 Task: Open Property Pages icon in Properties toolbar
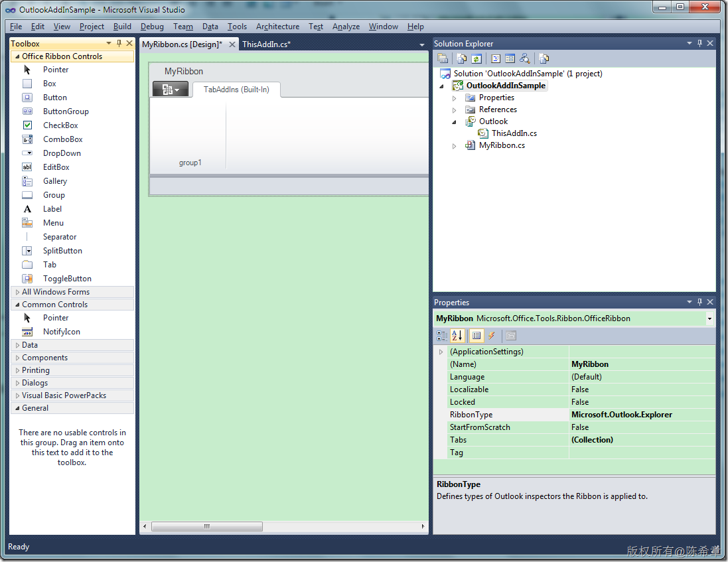tap(511, 336)
